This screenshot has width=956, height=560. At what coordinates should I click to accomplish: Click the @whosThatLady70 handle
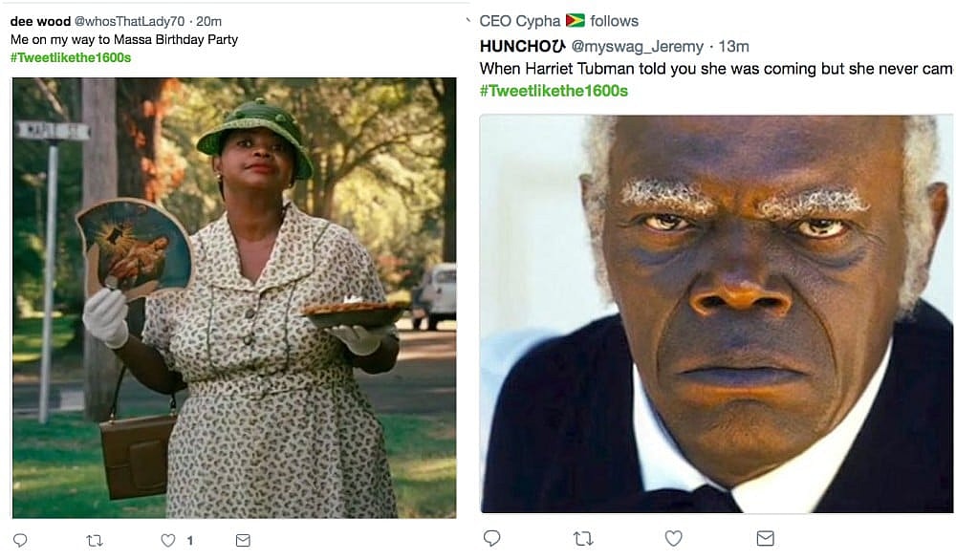click(130, 21)
